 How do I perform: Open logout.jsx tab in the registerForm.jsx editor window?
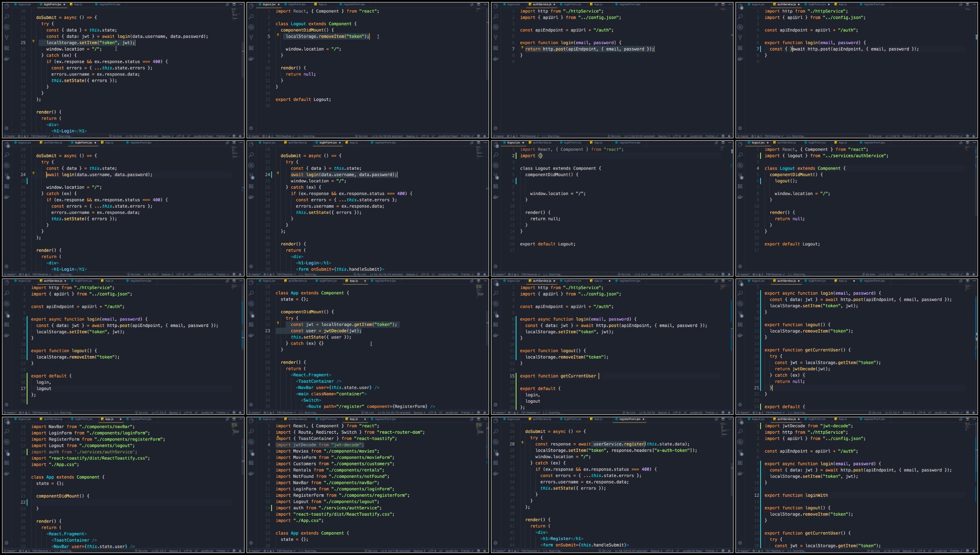pos(513,419)
